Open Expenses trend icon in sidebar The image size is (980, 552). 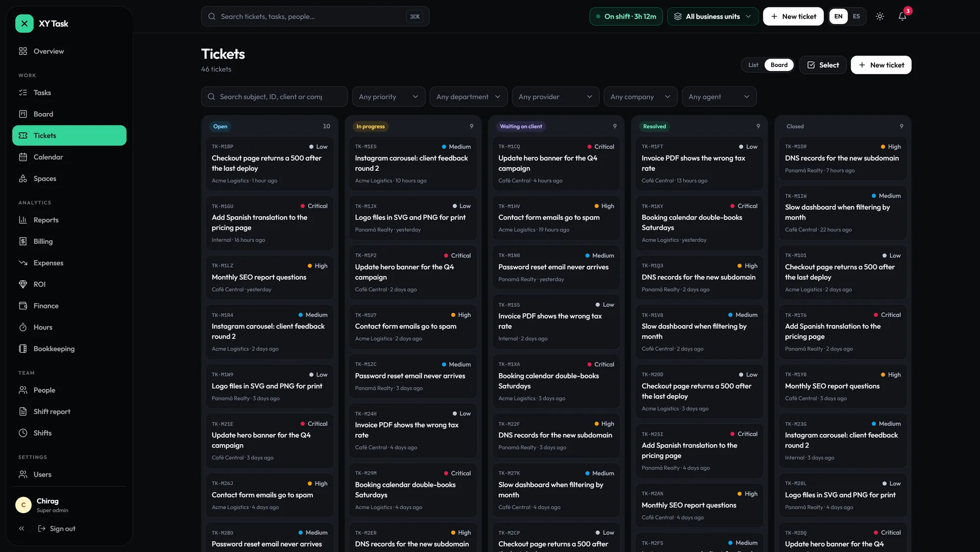[x=23, y=263]
